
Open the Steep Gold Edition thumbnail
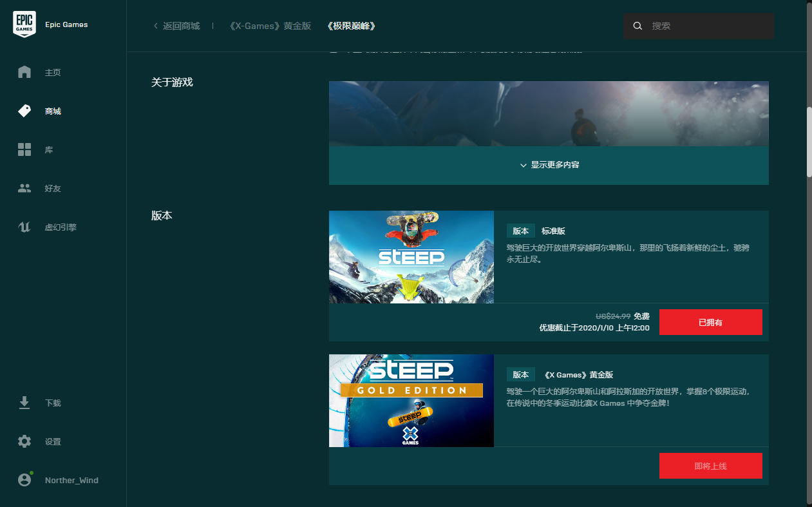coord(411,401)
